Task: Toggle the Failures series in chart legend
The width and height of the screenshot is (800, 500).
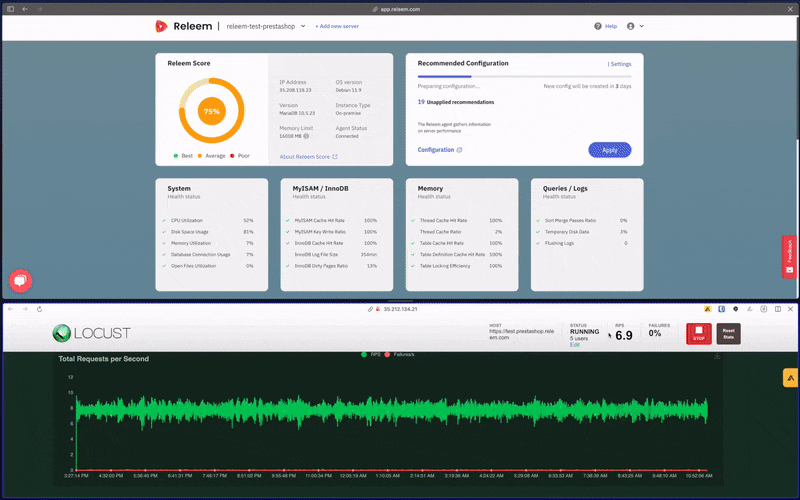Action: pos(400,355)
